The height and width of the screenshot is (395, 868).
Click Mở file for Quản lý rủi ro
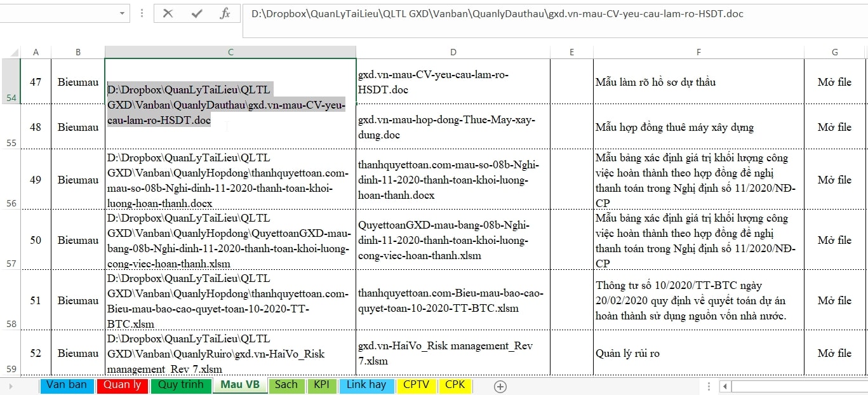pos(834,353)
